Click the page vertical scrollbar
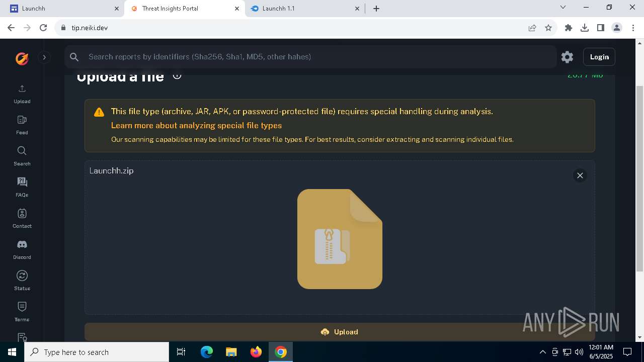 (639, 178)
